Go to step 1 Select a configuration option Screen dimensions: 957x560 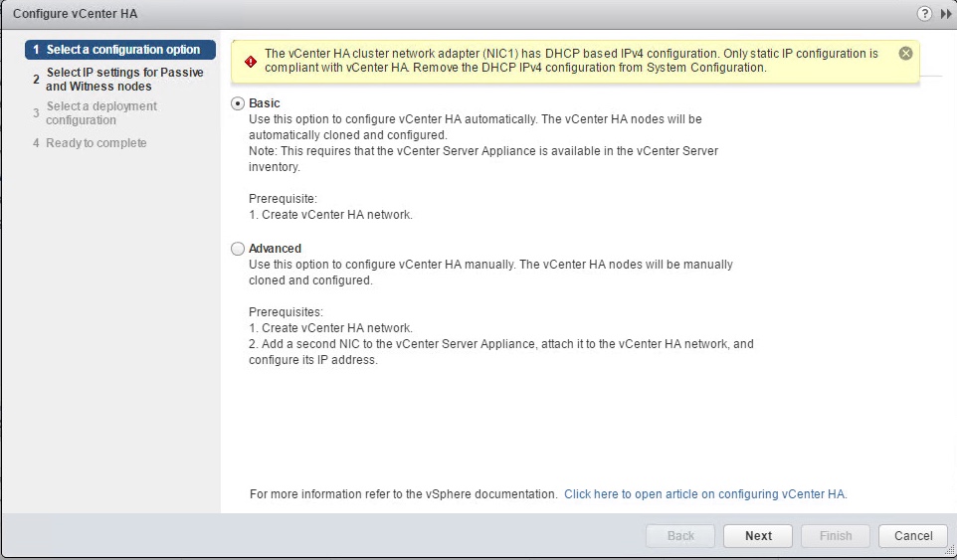121,50
